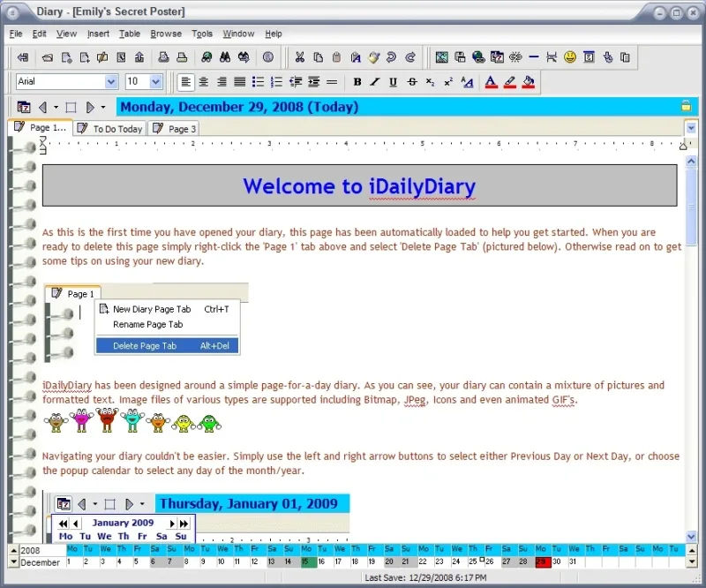Image resolution: width=706 pixels, height=588 pixels.
Task: Open the paint bucket background color swatch
Action: tap(528, 82)
